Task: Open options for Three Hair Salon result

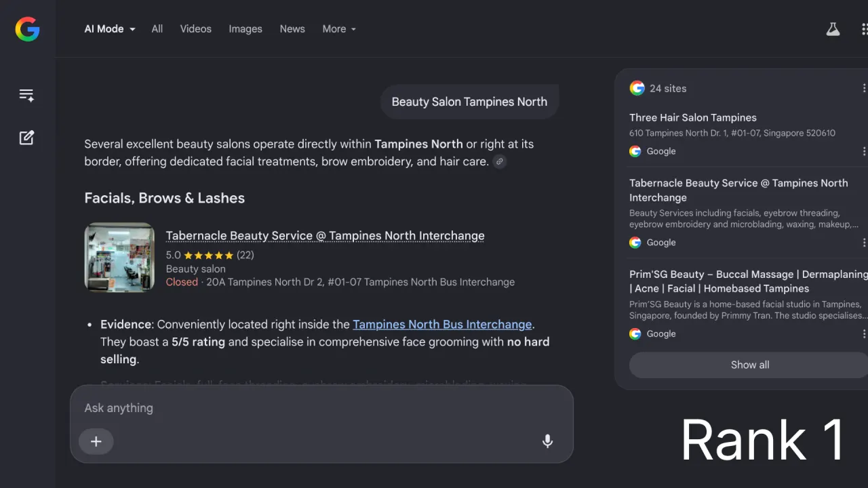Action: 864,151
